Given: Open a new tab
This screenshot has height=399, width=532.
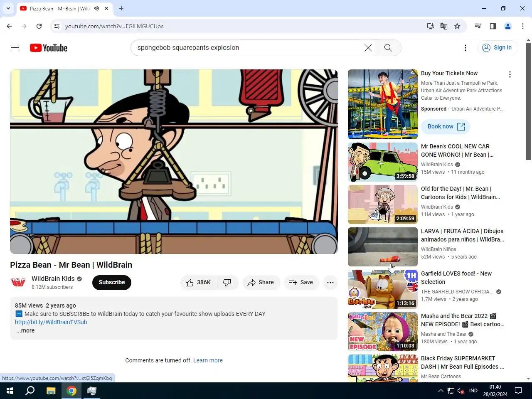Looking at the screenshot, I should pyautogui.click(x=121, y=8).
